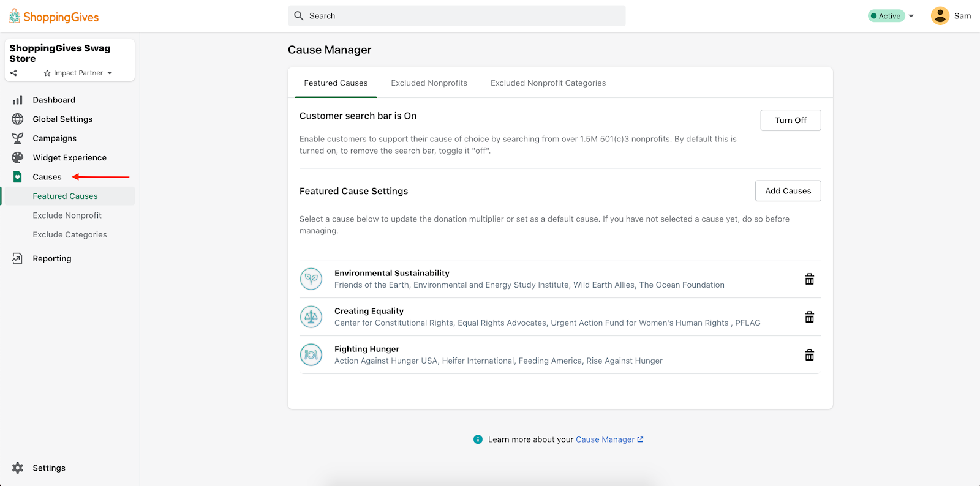Click the Global Settings globe icon
The image size is (980, 486).
(18, 119)
